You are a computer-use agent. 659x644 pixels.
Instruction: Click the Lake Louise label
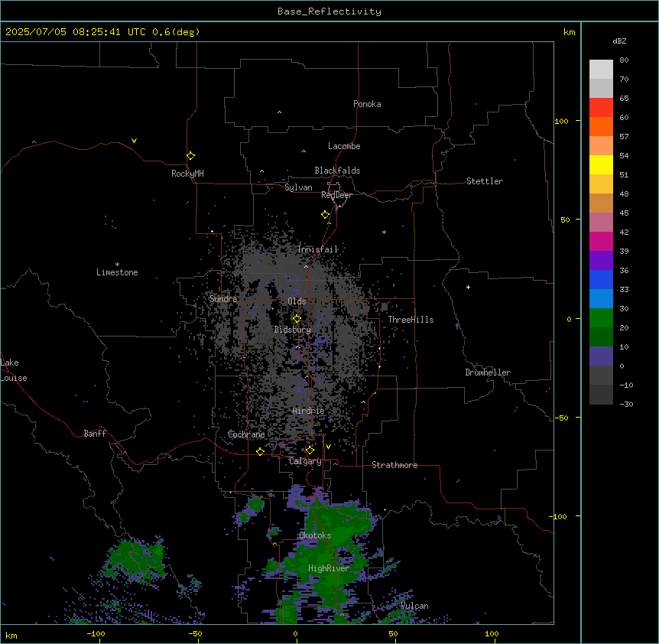(14, 370)
